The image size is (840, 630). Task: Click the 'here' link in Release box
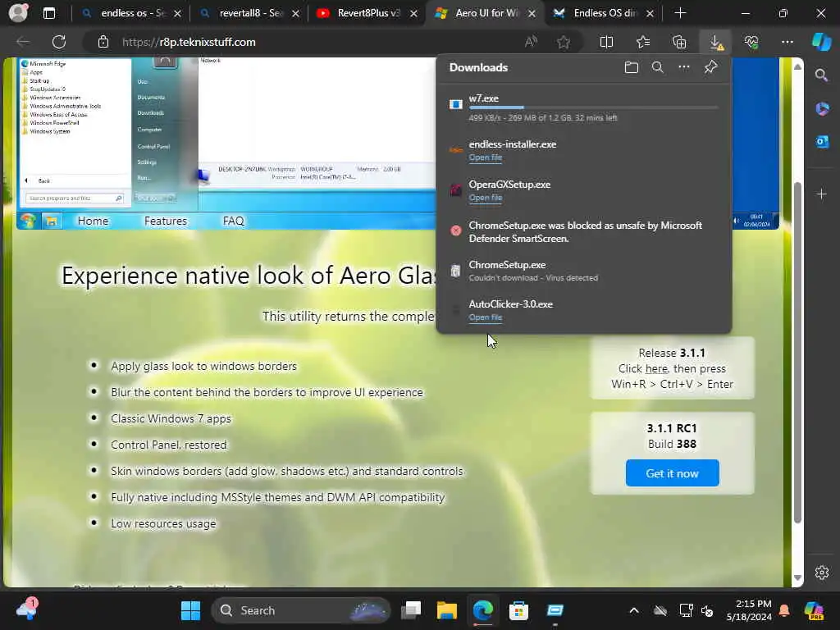click(656, 368)
